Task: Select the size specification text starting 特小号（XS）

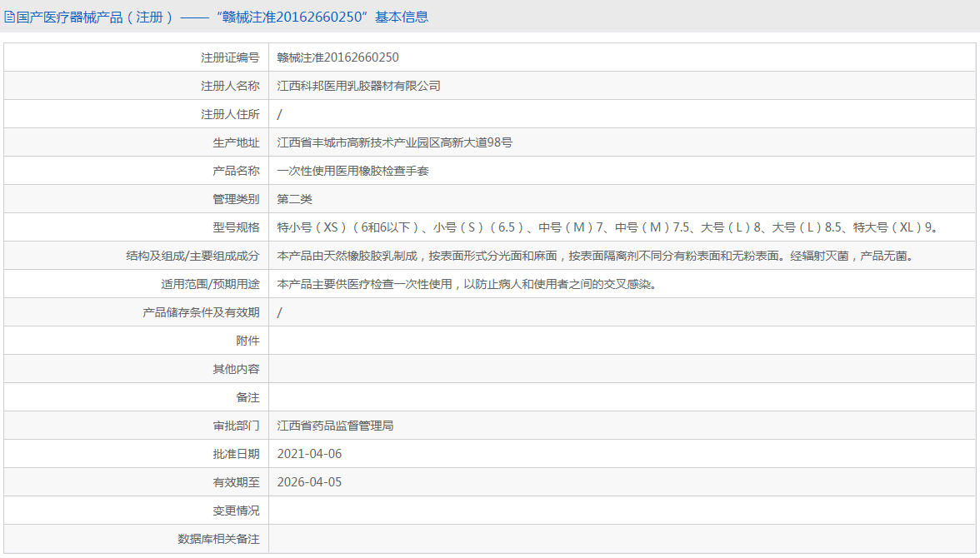Action: pos(608,227)
